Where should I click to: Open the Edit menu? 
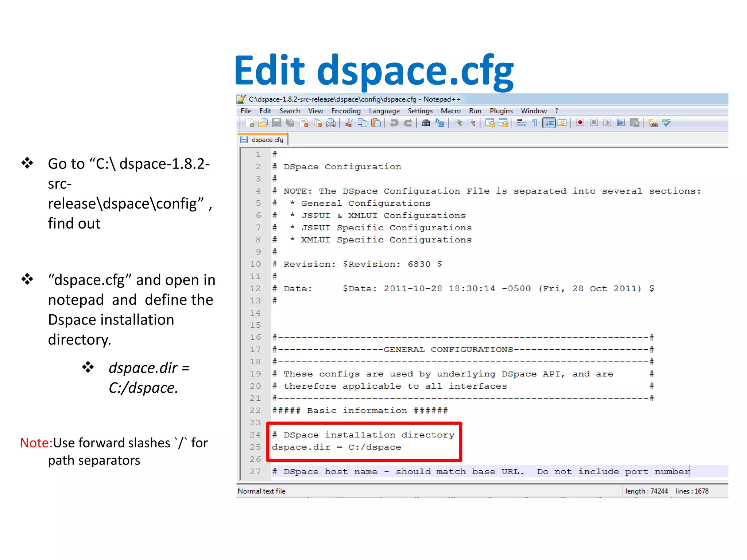click(x=265, y=111)
